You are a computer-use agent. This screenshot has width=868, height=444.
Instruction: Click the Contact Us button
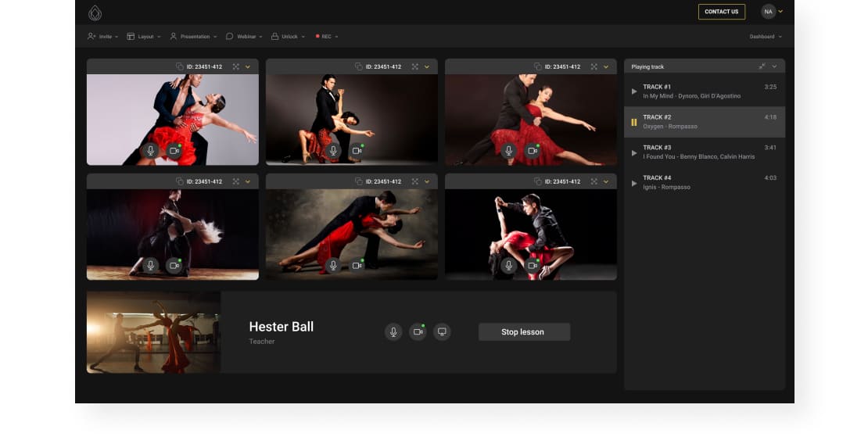click(x=721, y=12)
